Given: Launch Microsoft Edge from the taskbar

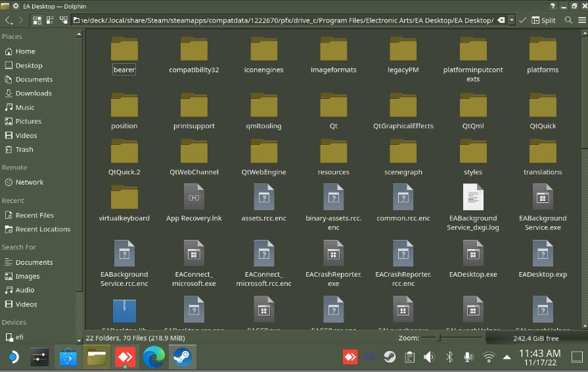Looking at the screenshot, I should 153,358.
